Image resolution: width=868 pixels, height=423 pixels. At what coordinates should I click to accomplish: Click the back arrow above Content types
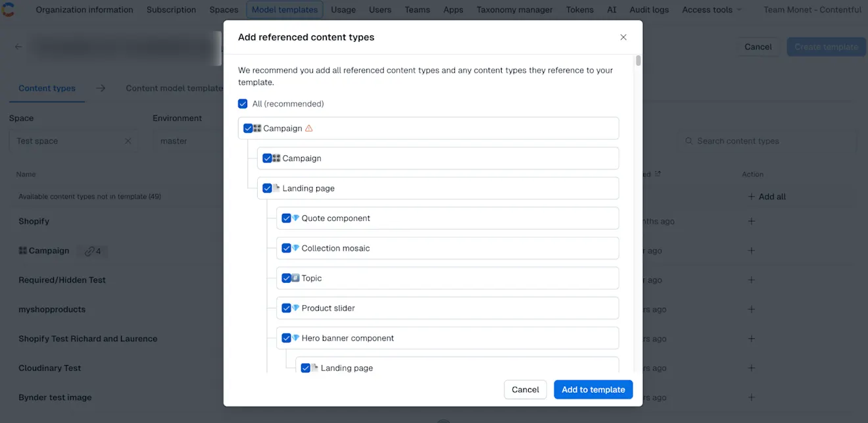click(18, 47)
